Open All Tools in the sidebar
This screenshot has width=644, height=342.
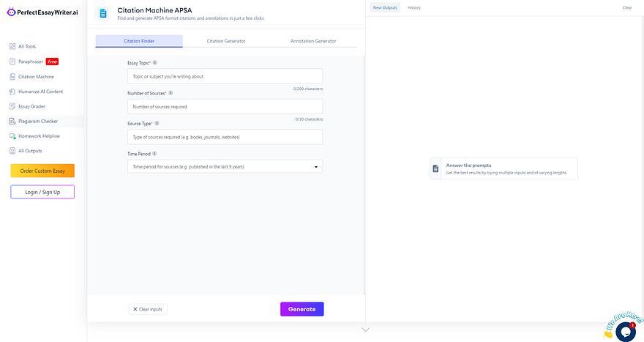click(27, 46)
